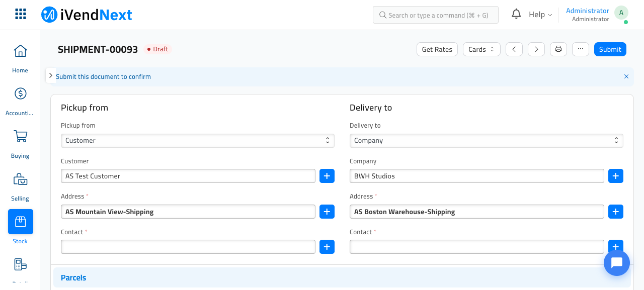Open the Pickup from dropdown

point(198,141)
